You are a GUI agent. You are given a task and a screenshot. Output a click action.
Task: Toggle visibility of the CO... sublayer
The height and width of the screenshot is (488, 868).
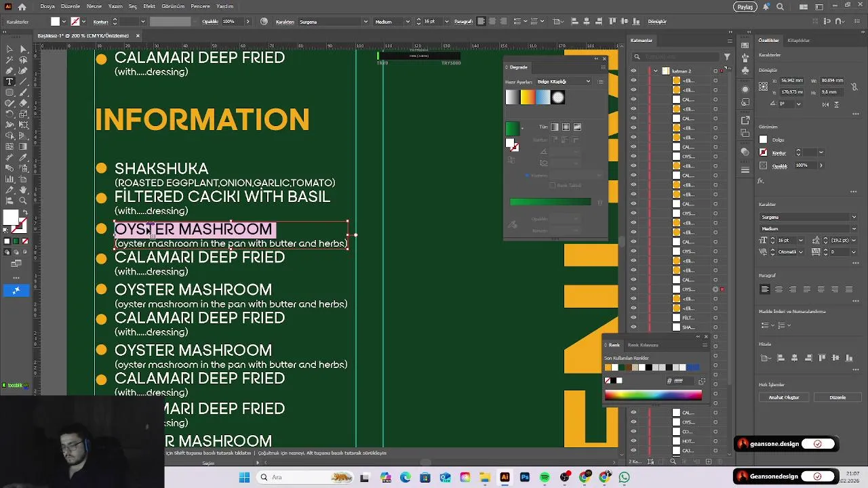[x=633, y=432]
